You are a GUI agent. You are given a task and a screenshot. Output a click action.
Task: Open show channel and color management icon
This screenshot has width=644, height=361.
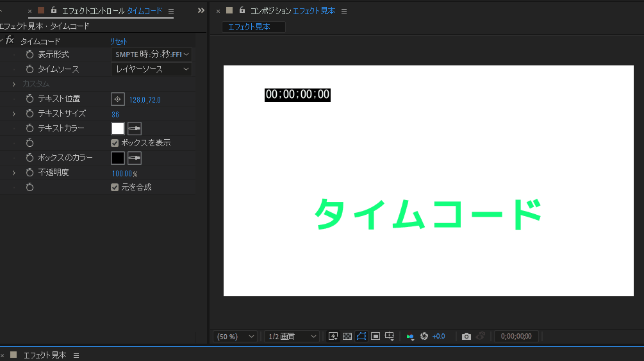coord(410,337)
